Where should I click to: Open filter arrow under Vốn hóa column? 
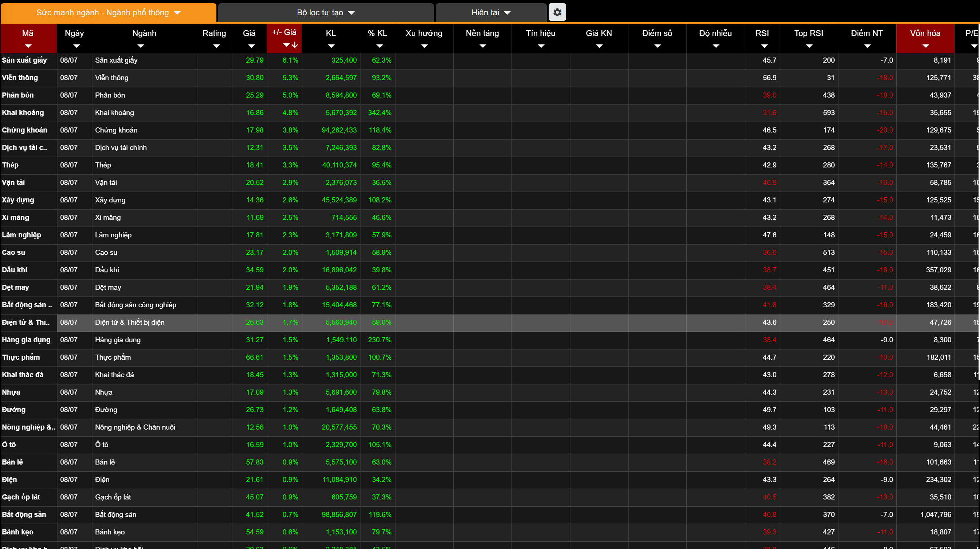pos(926,46)
